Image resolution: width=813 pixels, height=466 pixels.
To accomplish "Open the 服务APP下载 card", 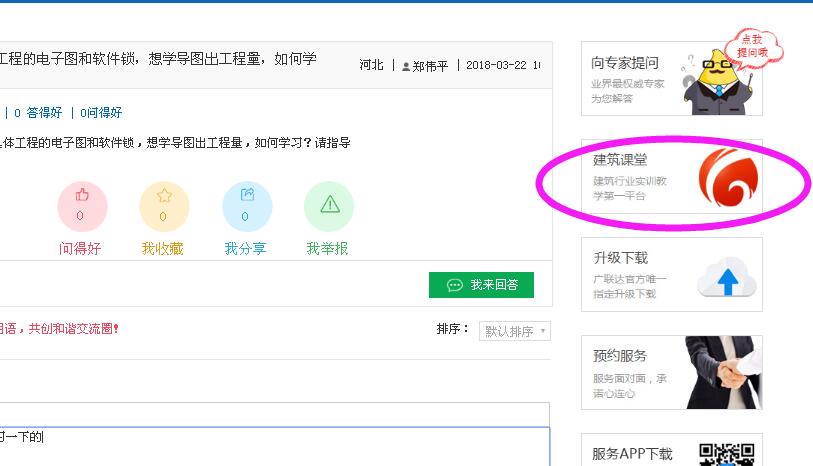I will point(672,450).
